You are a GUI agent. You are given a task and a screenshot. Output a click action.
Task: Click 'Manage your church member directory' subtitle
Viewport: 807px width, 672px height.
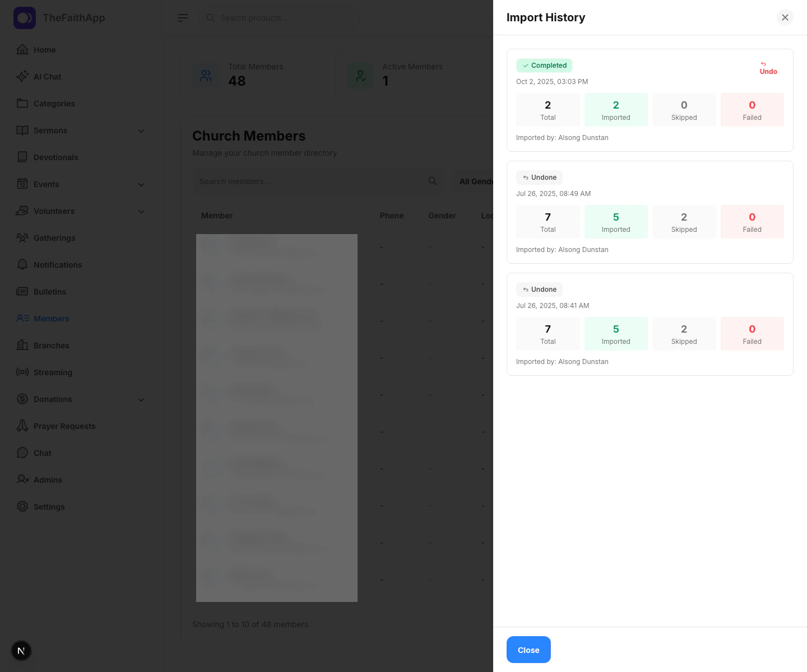click(x=265, y=153)
